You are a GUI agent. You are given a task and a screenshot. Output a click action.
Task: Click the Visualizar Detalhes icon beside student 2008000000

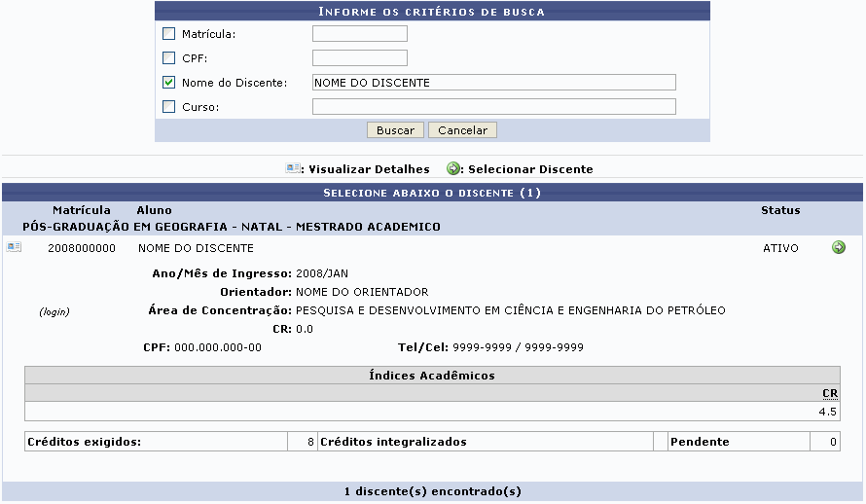click(14, 248)
